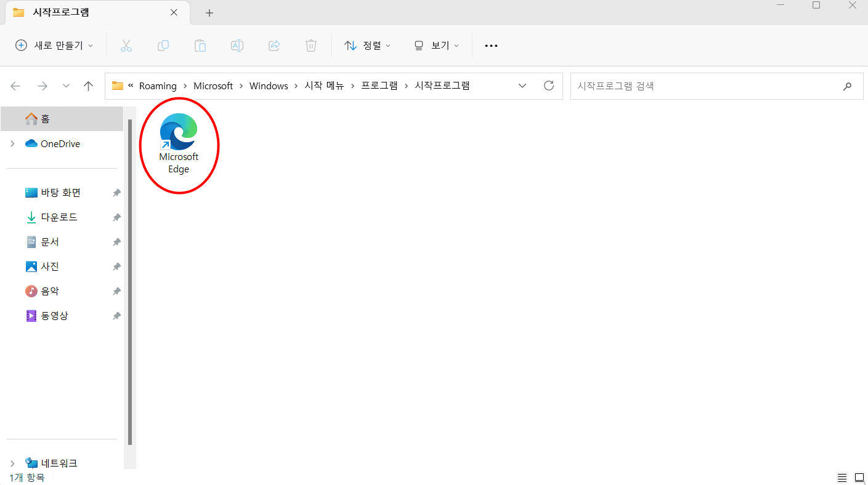Click 시작 메뉴 in the address path

325,86
